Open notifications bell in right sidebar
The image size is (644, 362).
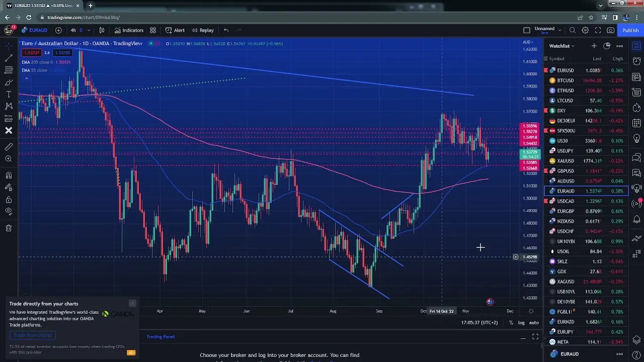636,220
